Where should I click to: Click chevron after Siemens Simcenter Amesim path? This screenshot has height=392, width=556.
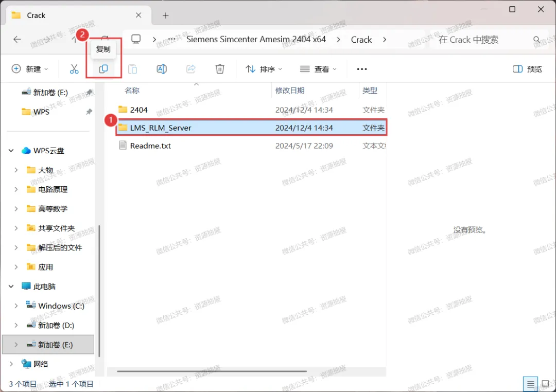point(338,39)
